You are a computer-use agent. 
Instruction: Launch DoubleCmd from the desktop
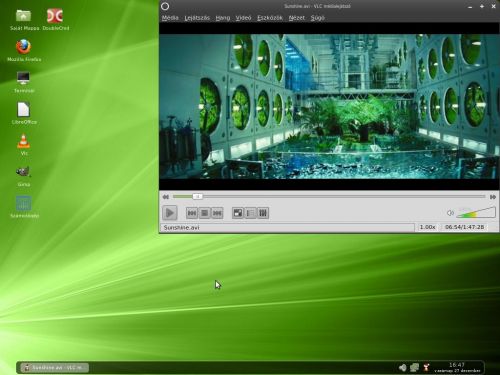[x=56, y=20]
